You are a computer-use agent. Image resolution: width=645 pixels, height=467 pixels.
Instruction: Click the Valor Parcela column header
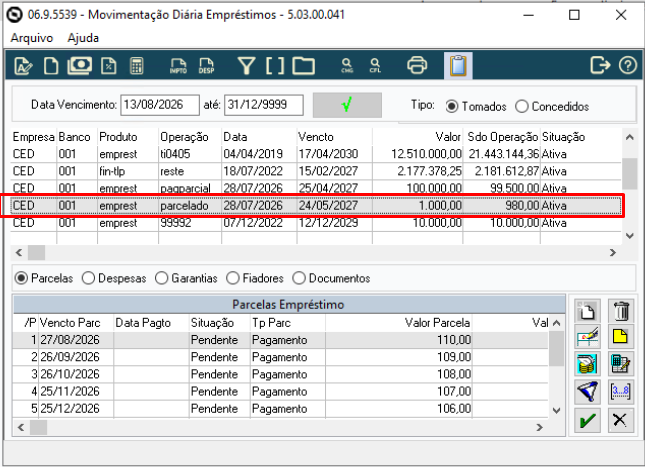[x=399, y=323]
